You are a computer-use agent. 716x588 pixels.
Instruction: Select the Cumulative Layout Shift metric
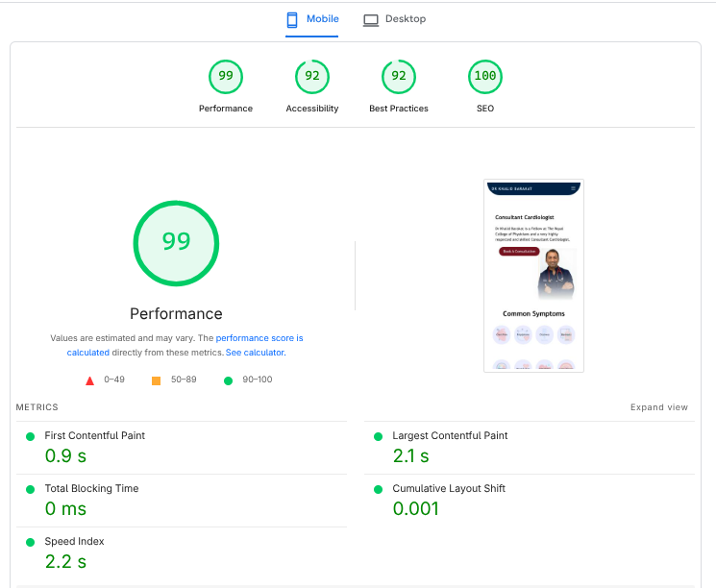449,489
